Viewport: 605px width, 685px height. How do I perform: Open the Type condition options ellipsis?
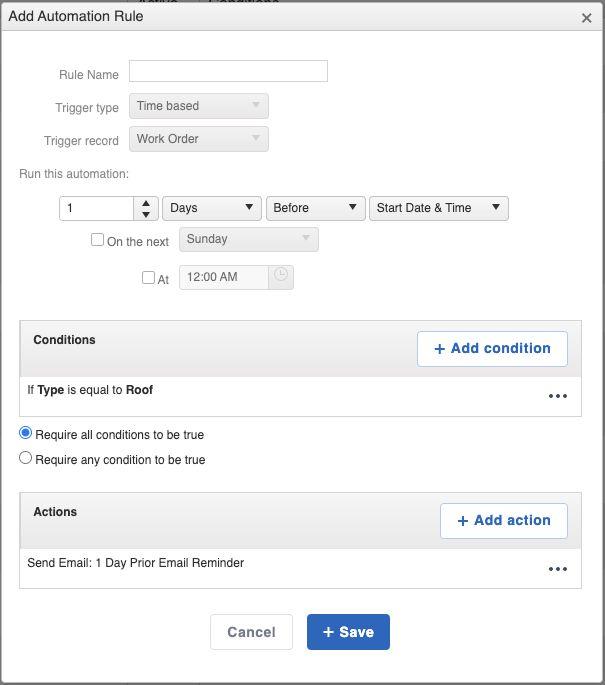(558, 396)
